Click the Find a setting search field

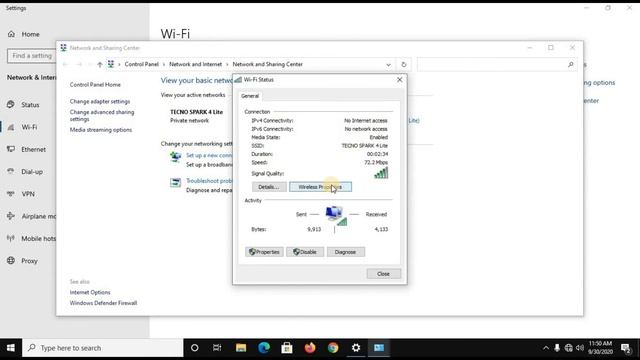[x=32, y=56]
